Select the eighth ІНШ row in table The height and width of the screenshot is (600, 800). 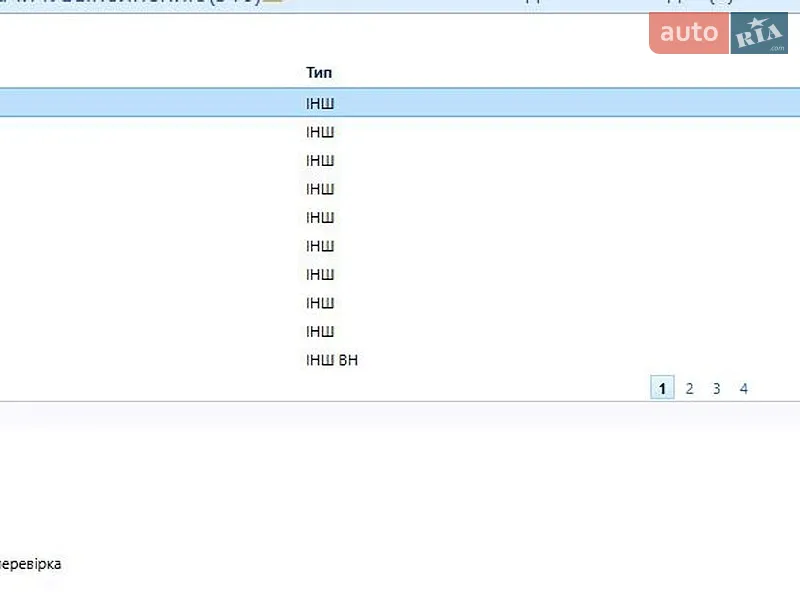pos(400,304)
